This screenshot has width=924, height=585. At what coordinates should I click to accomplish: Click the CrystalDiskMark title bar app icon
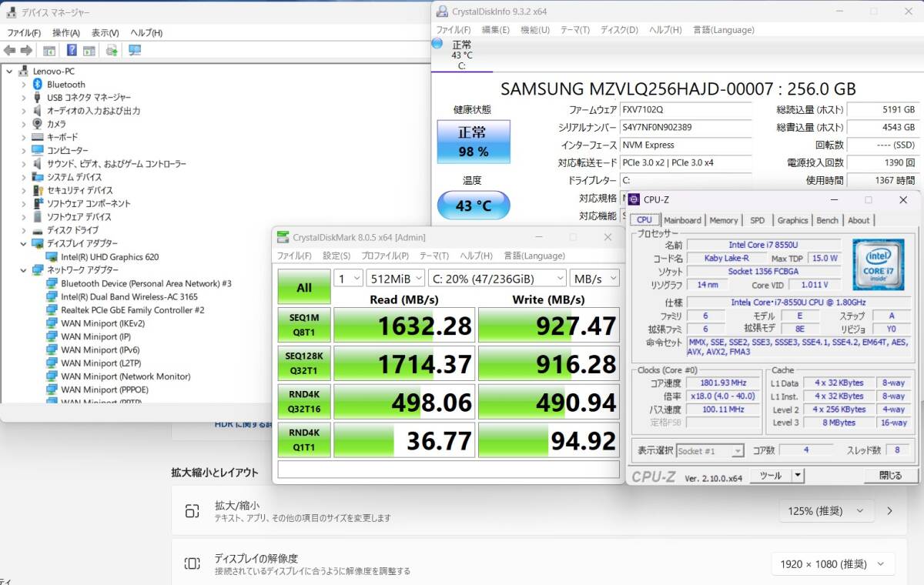(283, 237)
